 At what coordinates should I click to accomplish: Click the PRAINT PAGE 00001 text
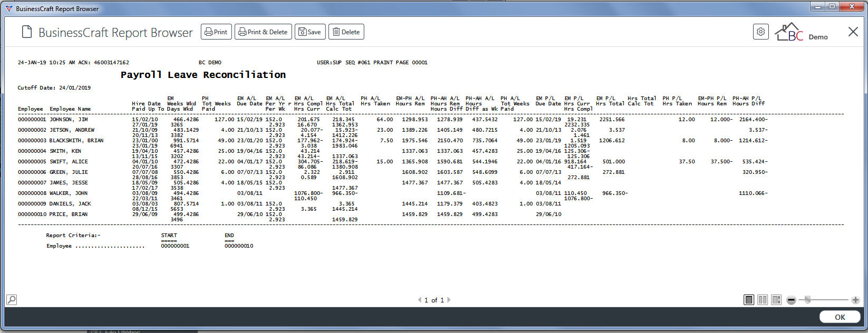click(x=400, y=63)
